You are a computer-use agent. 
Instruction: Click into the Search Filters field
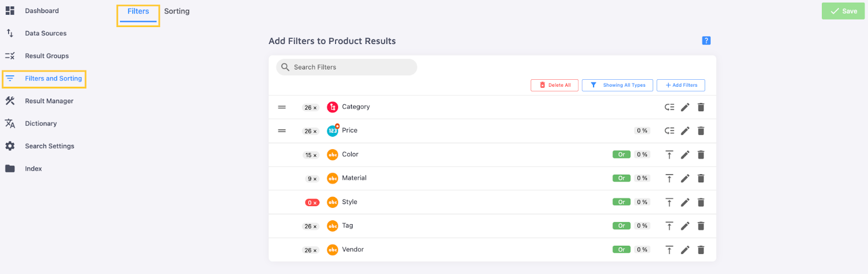347,67
